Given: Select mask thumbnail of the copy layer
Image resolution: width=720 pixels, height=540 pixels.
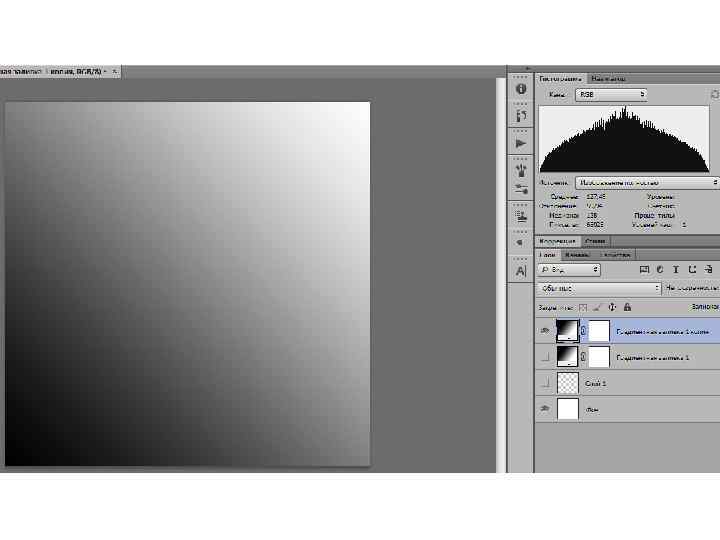Looking at the screenshot, I should click(599, 331).
